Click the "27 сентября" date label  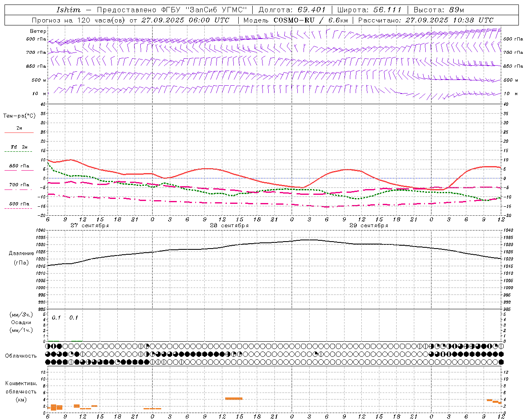point(89,226)
